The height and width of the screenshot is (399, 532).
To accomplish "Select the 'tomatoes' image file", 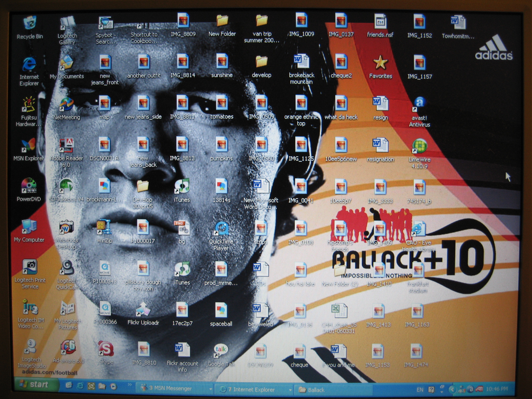I will coord(222,103).
